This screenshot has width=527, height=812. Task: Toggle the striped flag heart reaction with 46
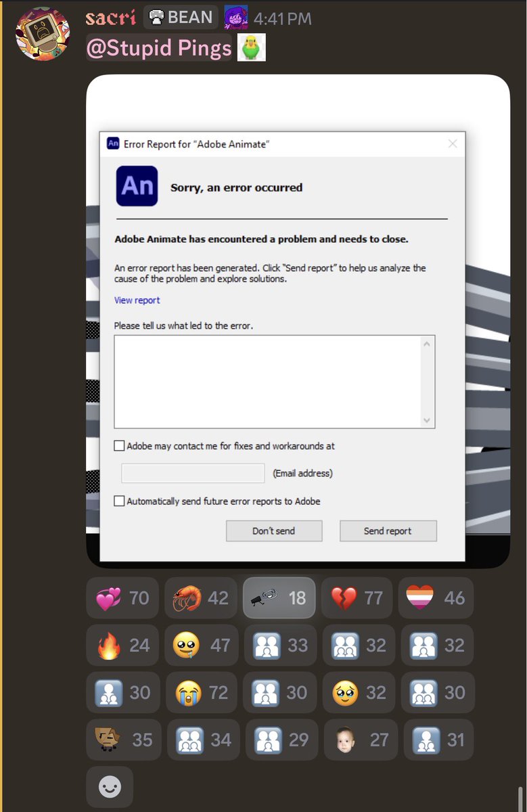point(436,598)
